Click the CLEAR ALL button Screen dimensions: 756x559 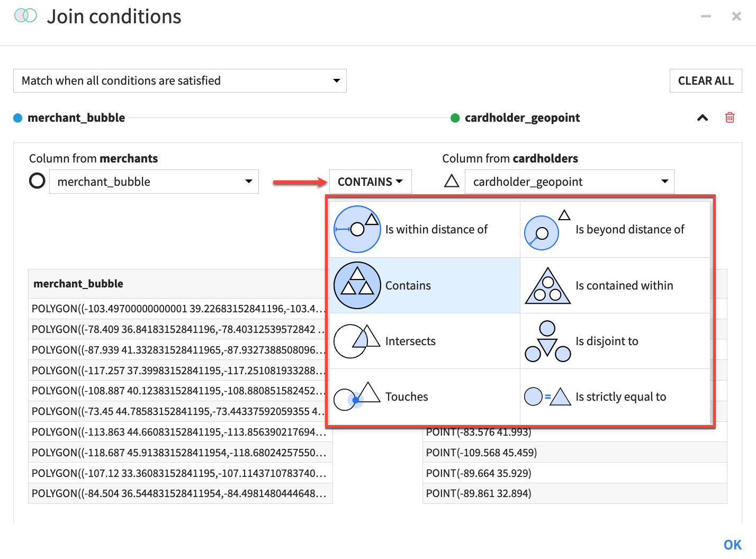coord(706,80)
